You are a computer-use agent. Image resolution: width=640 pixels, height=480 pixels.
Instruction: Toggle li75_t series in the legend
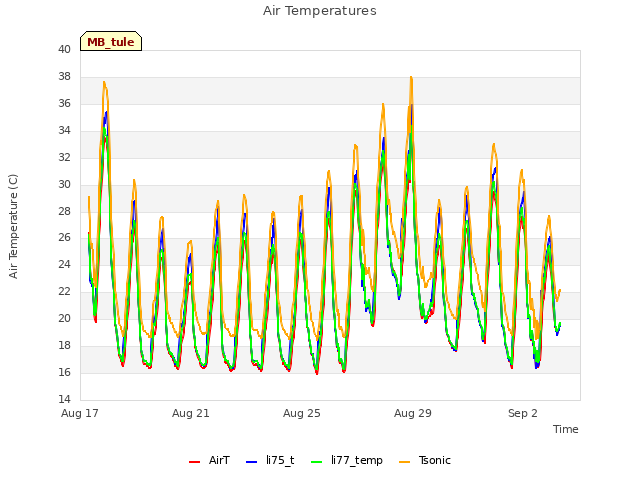pyautogui.click(x=270, y=460)
